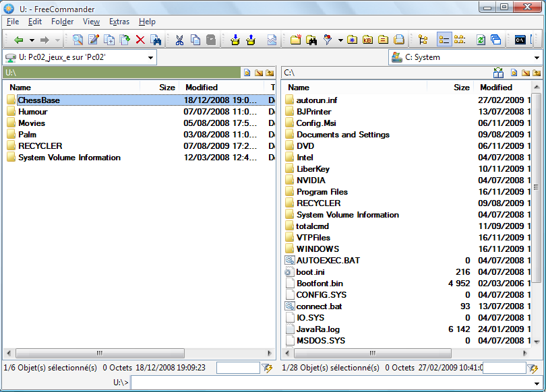Screen dimensions: 546x392
Task: Click the right panel vertical scrollbar thumb
Action: click(537, 187)
